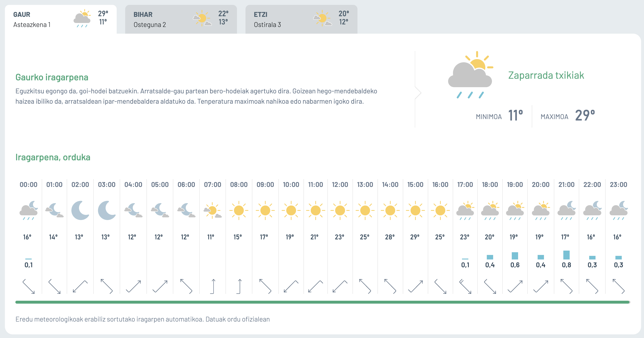Switch to the BIHAR Osteguna 2 tab

181,19
